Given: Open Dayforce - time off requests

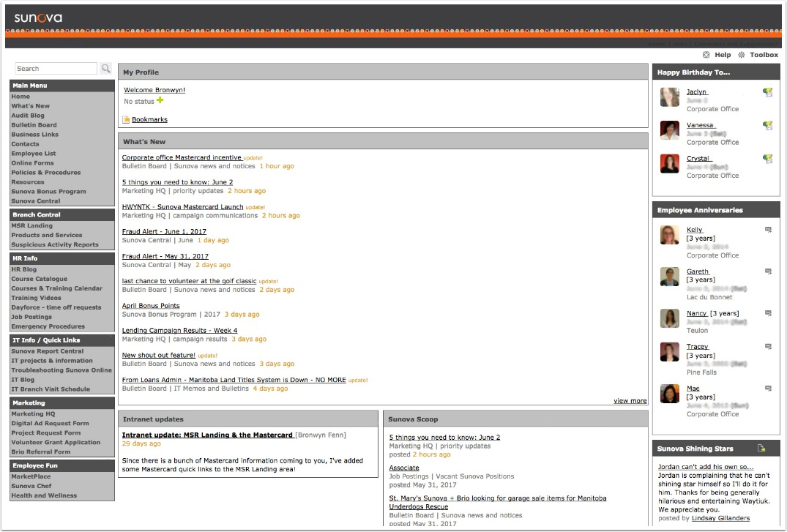Looking at the screenshot, I should point(56,307).
